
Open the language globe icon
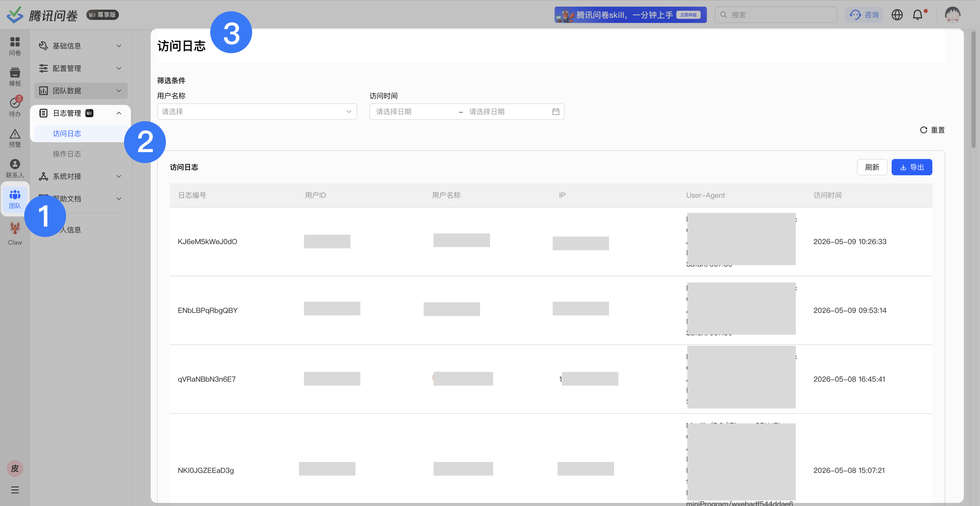pyautogui.click(x=897, y=15)
